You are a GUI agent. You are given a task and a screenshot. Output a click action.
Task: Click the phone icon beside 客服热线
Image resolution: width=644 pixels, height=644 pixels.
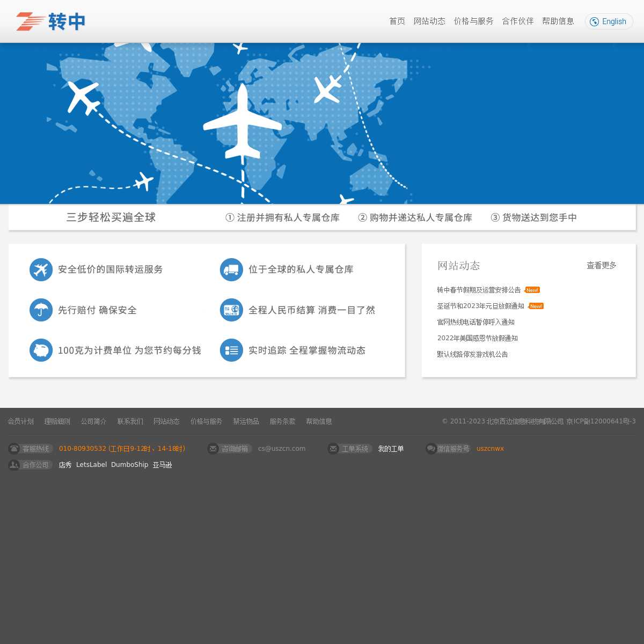pyautogui.click(x=14, y=449)
